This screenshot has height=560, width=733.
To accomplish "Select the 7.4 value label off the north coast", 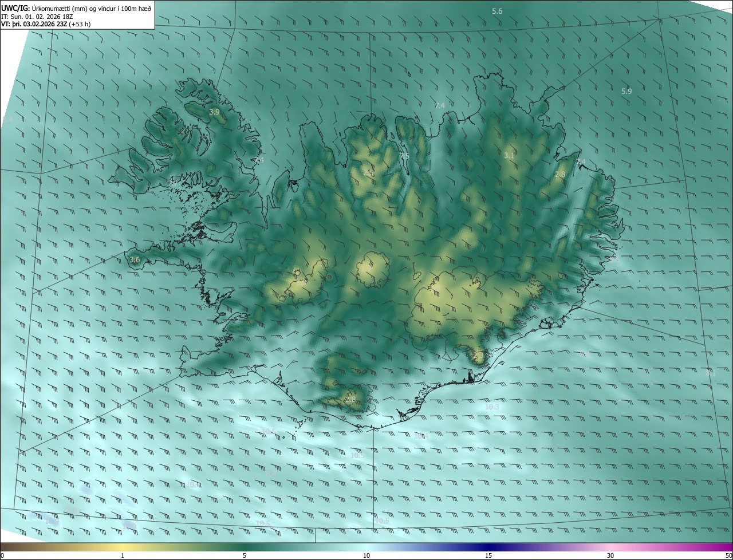I will coord(440,105).
